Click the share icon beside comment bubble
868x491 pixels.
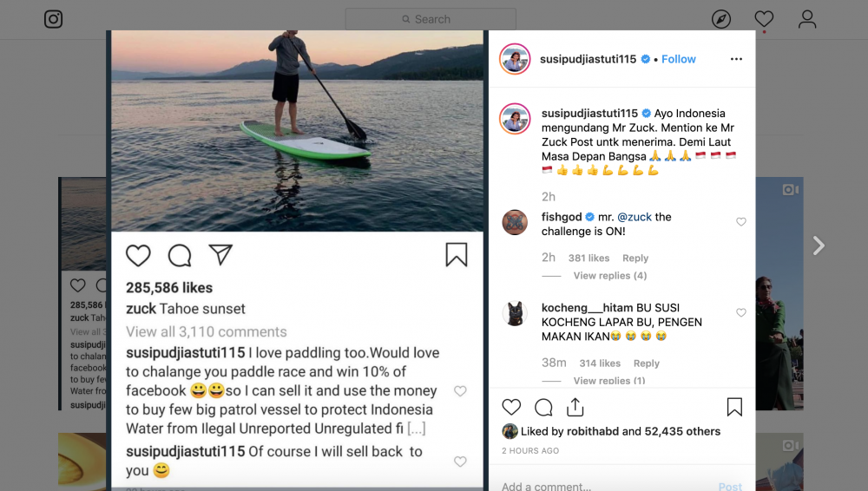click(575, 408)
